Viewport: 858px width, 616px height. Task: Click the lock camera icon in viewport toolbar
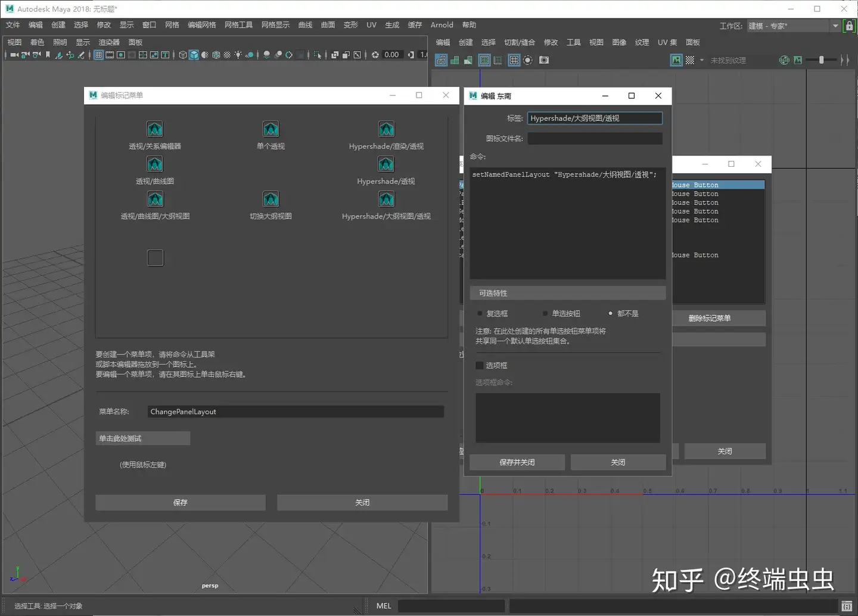click(x=25, y=55)
